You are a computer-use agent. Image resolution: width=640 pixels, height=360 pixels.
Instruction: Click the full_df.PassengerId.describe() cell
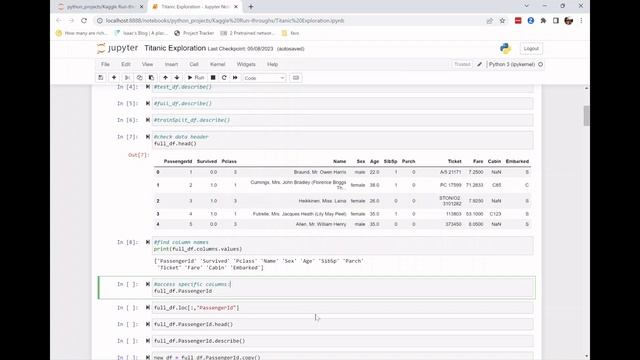342,341
